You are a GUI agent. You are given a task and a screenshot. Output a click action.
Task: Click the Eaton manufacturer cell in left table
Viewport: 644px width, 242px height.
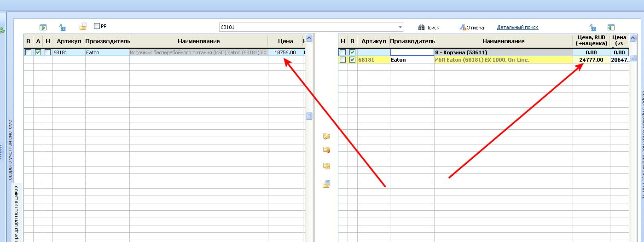[x=107, y=52]
